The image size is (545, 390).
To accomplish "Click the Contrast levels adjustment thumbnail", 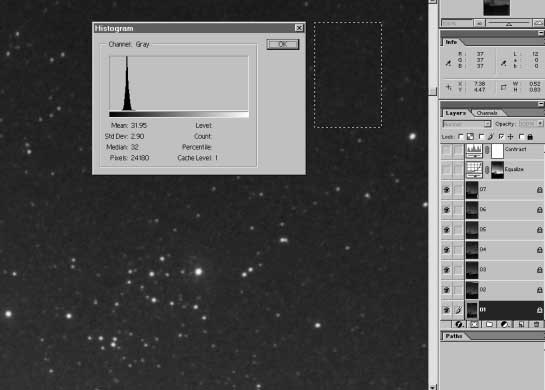I will click(474, 151).
